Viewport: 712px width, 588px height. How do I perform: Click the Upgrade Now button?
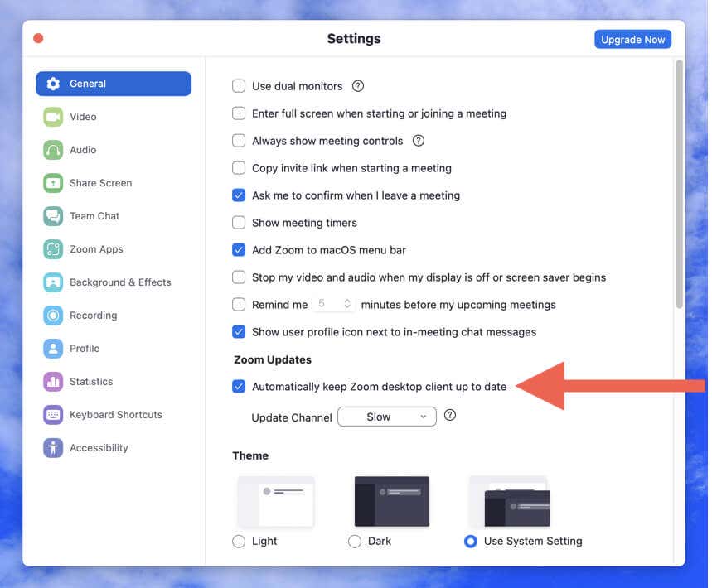(x=632, y=39)
